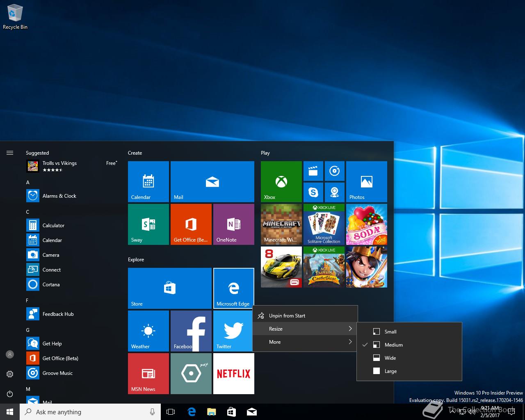Choose Small tile size
This screenshot has width=525, height=420.
click(x=409, y=332)
